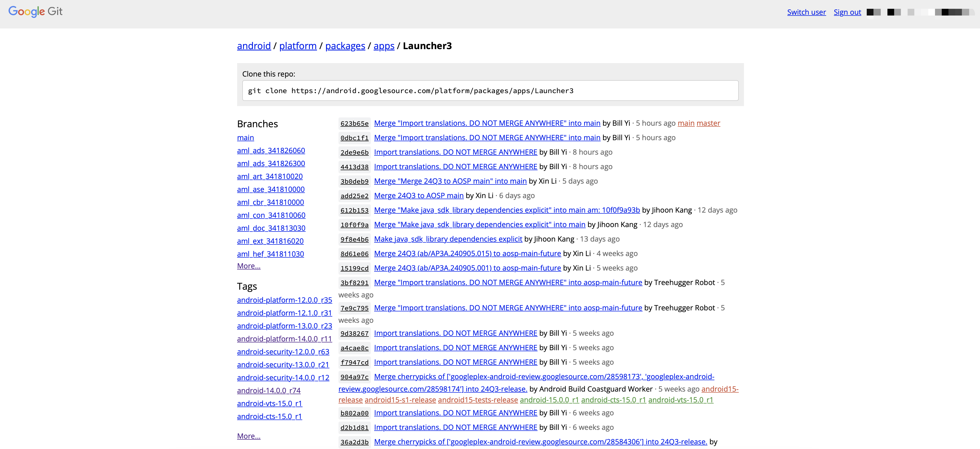Open tag android-platform-13.0.0_r23

click(285, 326)
